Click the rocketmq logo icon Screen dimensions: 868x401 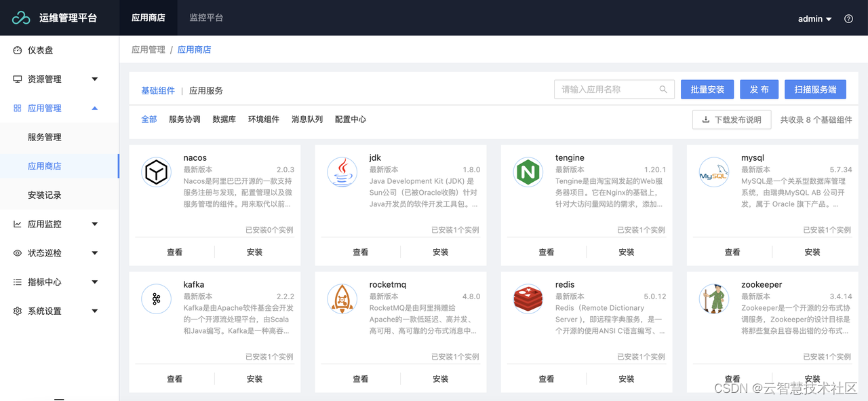[x=342, y=299]
